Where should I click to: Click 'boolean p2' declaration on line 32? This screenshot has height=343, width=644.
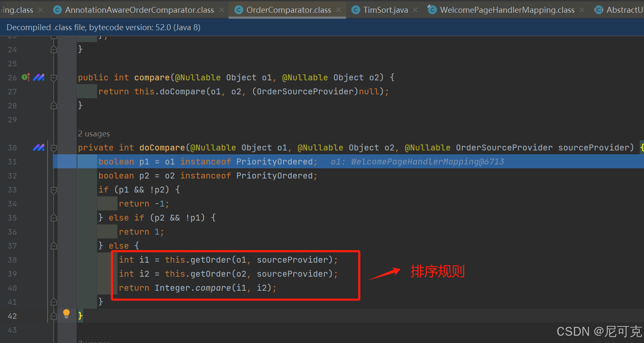pyautogui.click(x=124, y=176)
